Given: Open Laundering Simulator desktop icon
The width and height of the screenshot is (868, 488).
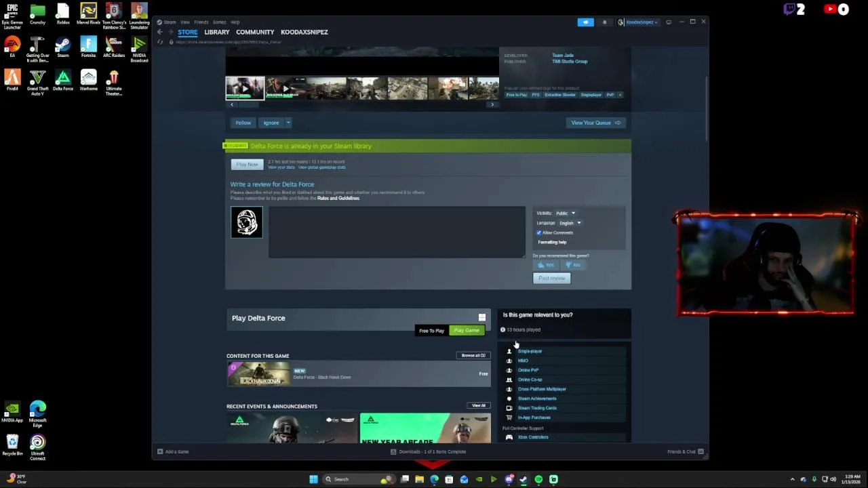Looking at the screenshot, I should [x=139, y=15].
